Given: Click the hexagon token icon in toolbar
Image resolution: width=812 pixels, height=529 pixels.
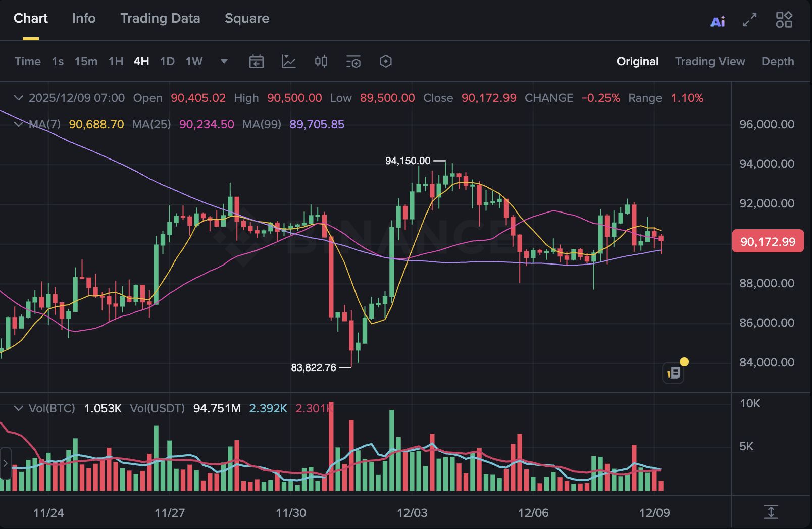Looking at the screenshot, I should click(x=385, y=61).
